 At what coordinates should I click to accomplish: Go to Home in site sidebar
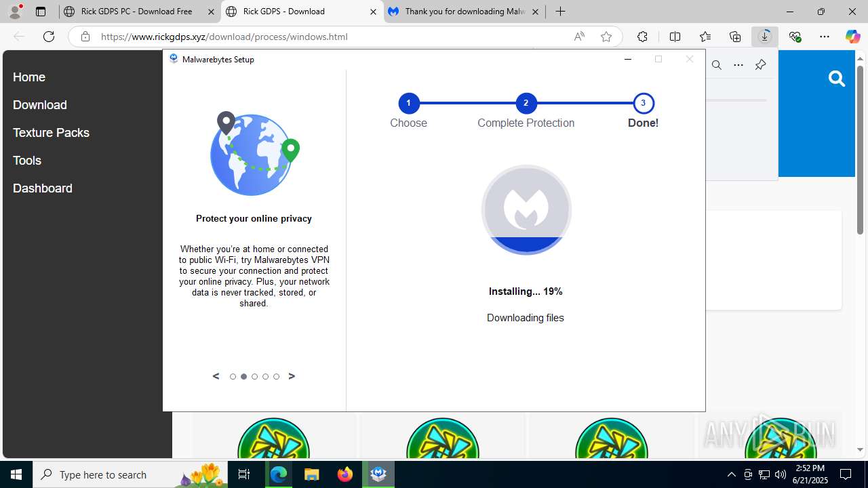tap(29, 77)
